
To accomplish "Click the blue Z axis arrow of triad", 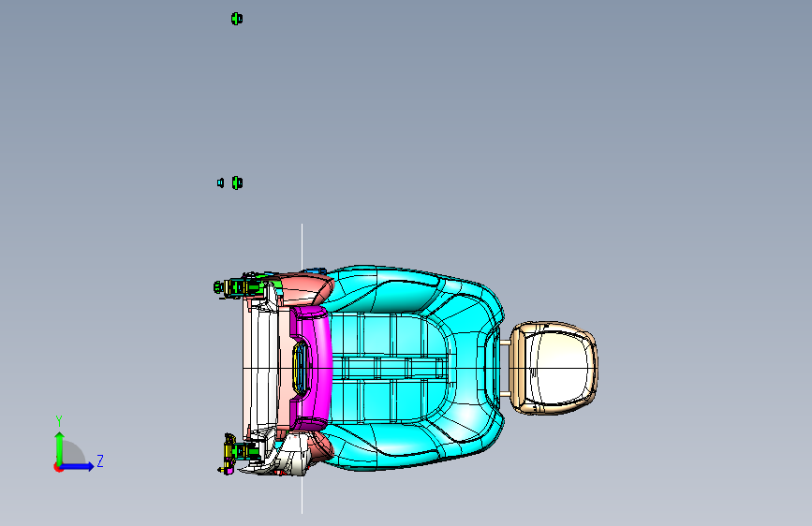I will (x=78, y=466).
